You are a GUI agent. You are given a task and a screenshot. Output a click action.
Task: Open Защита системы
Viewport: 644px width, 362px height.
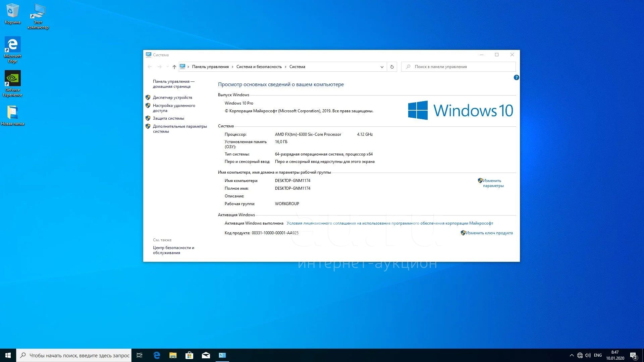[168, 118]
